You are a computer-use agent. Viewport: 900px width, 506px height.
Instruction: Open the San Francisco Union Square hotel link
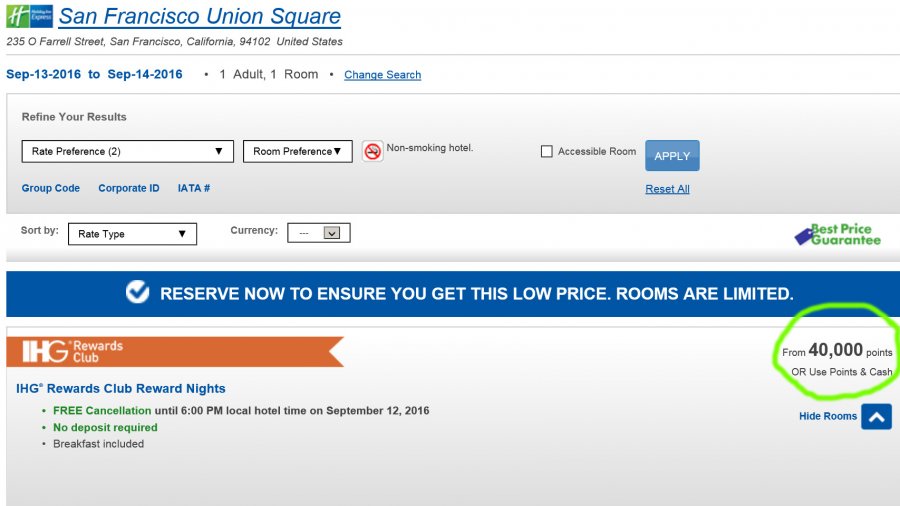click(200, 17)
